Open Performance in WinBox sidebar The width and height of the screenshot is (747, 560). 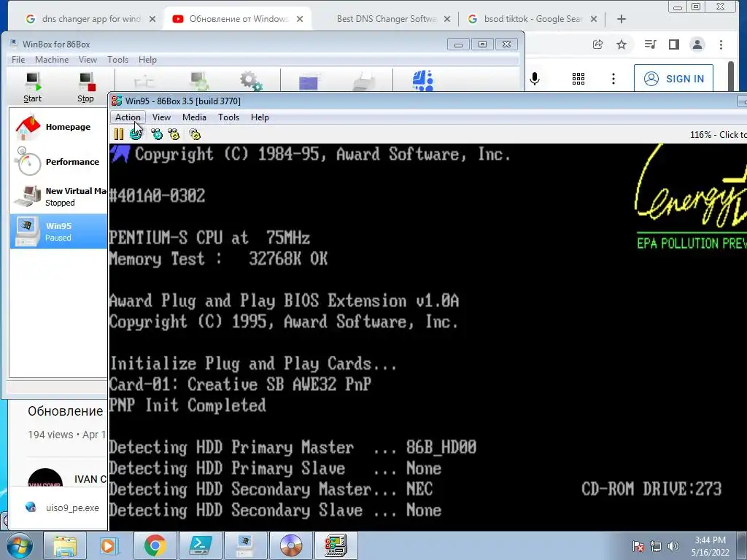(x=58, y=162)
